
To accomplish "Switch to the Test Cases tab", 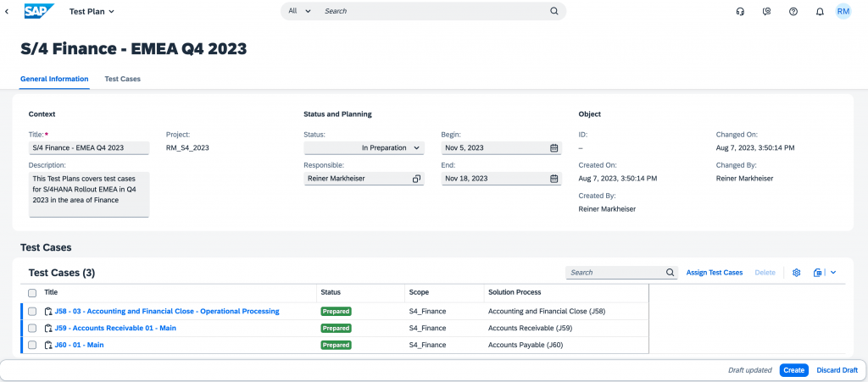I will (122, 79).
